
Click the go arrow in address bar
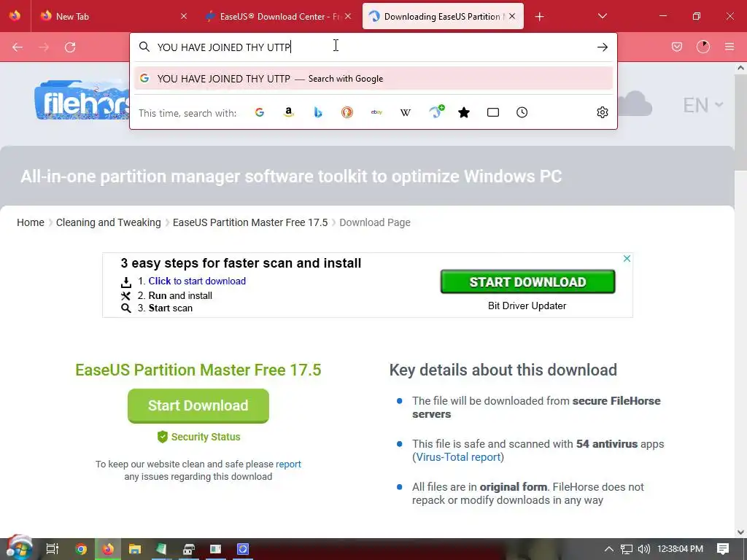tap(602, 47)
